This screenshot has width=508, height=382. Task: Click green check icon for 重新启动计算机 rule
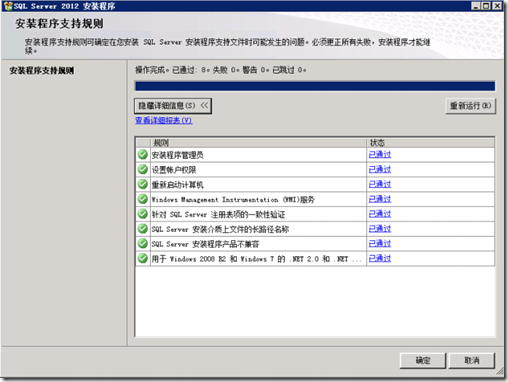(x=143, y=184)
